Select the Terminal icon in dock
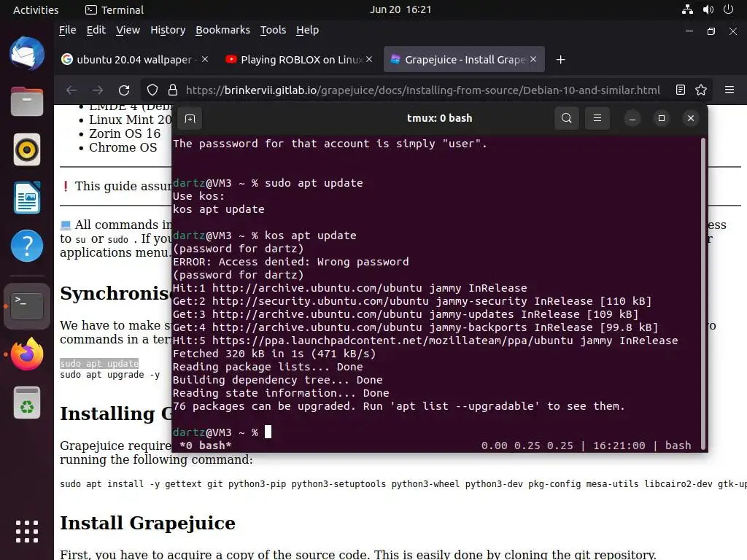The height and width of the screenshot is (560, 747). click(27, 306)
